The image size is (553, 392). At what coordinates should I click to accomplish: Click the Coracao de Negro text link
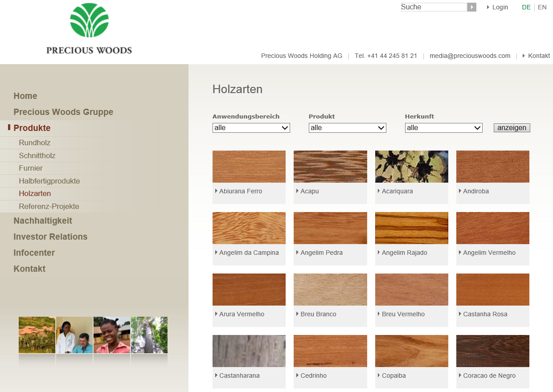tap(489, 376)
